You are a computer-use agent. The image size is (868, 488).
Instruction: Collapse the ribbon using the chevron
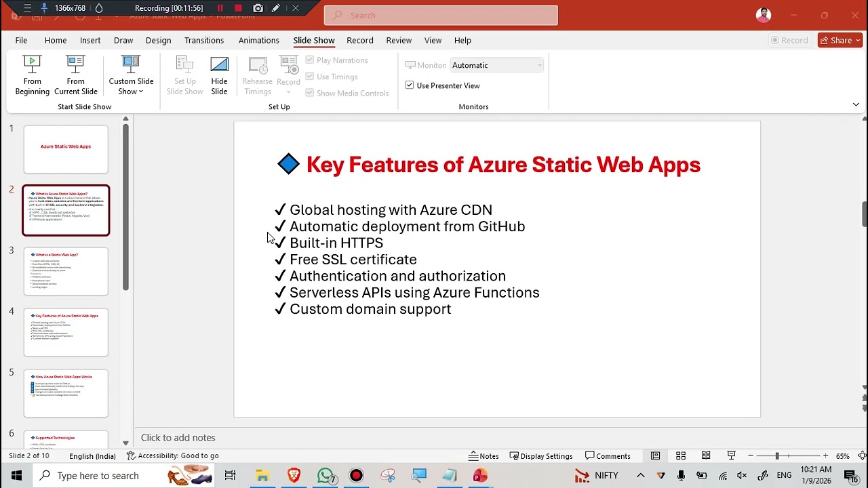(x=856, y=104)
